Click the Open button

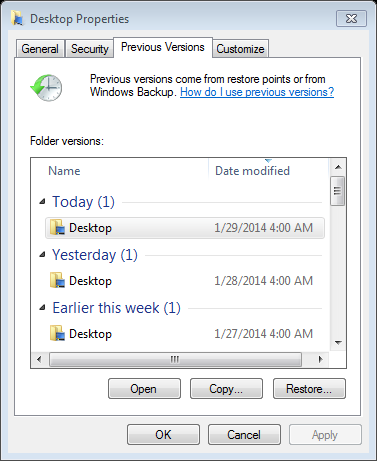(x=144, y=389)
